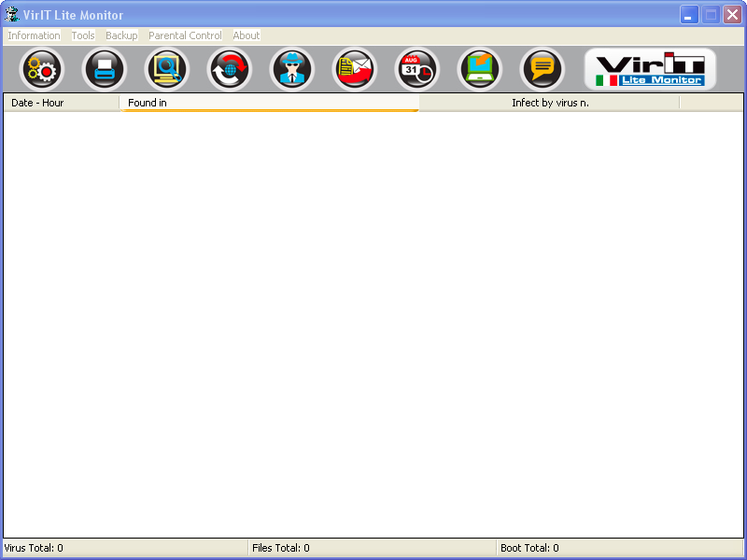Click the blue printer icon
747x560 pixels.
click(x=105, y=69)
